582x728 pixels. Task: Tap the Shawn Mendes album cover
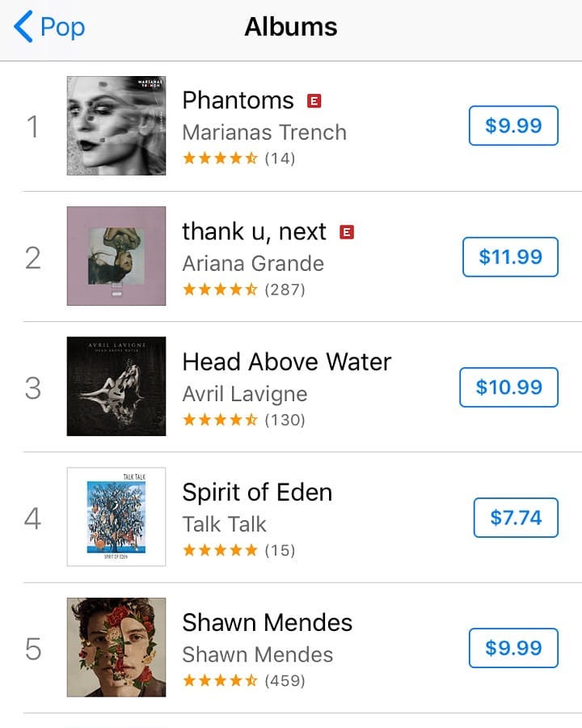(x=116, y=647)
